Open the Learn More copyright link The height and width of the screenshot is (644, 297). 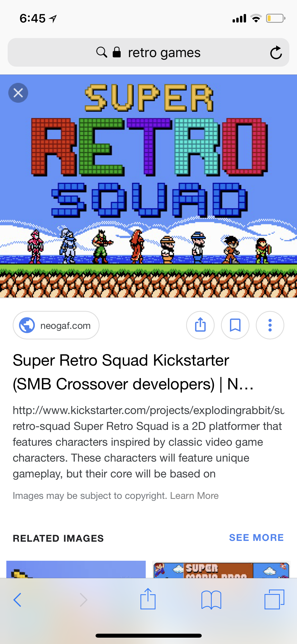(x=194, y=496)
